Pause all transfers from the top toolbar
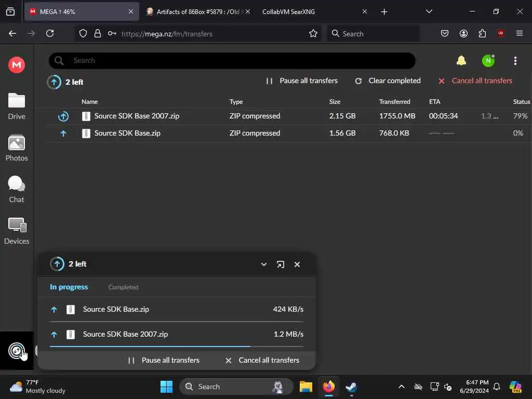 tap(302, 81)
